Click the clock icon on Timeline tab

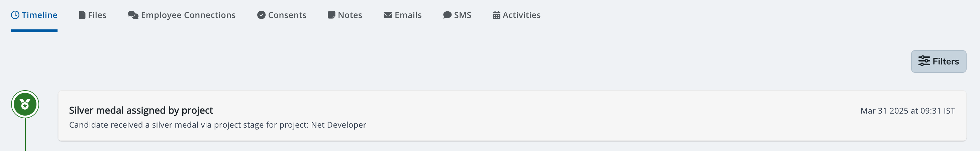pyautogui.click(x=15, y=15)
